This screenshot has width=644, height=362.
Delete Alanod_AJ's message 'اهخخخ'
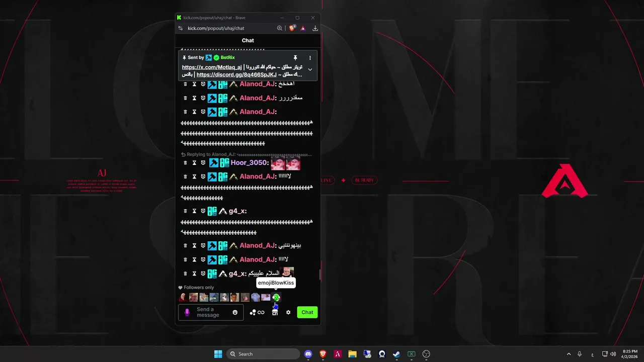pyautogui.click(x=185, y=84)
